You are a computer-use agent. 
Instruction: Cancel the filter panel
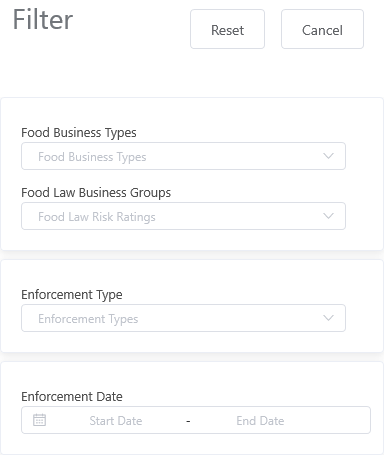(322, 29)
